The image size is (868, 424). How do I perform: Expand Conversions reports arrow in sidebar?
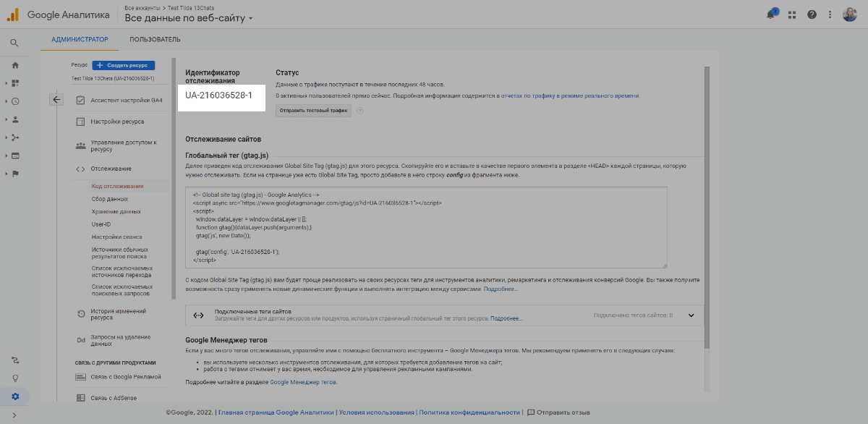pyautogui.click(x=7, y=174)
